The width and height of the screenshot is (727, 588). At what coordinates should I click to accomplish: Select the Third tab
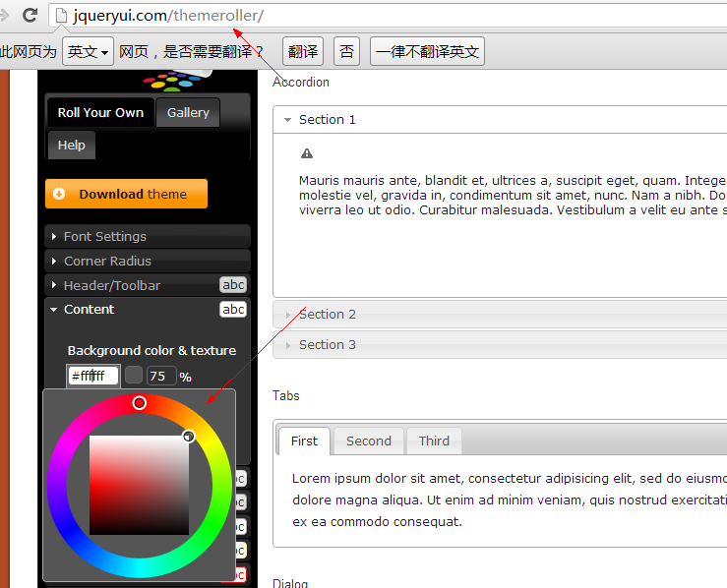coord(434,441)
